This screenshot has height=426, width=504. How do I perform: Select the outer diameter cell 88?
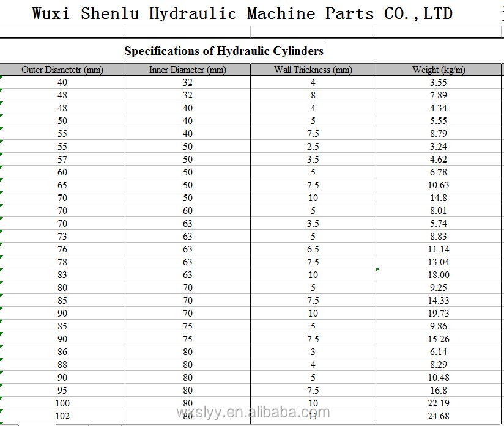62,365
